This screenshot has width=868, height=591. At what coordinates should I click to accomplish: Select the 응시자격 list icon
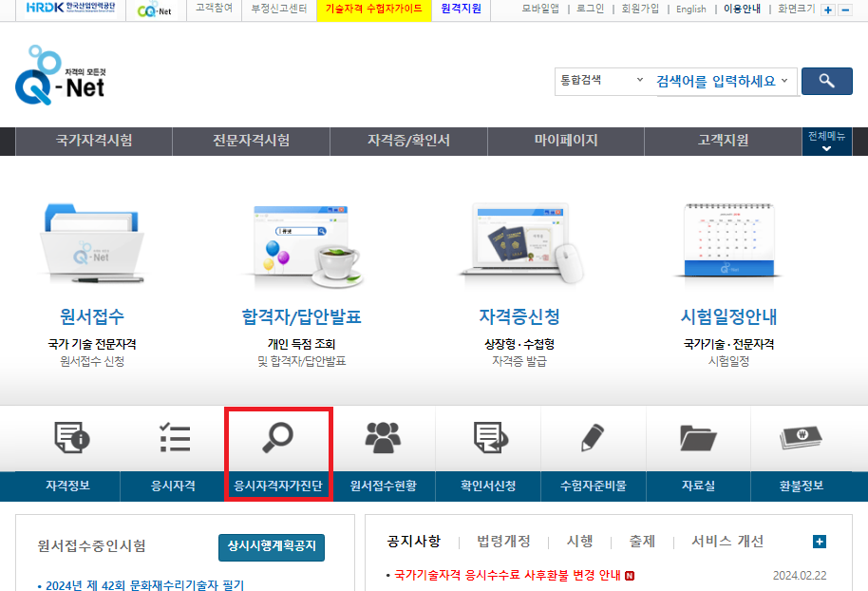pyautogui.click(x=173, y=439)
